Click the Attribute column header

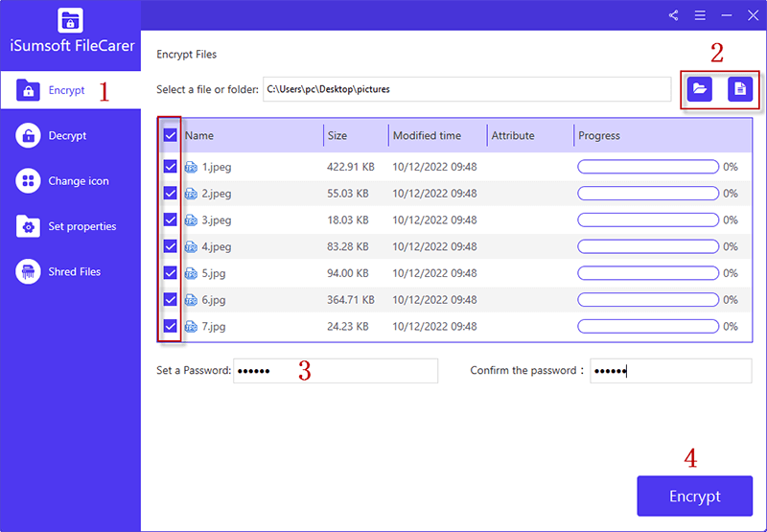[513, 135]
